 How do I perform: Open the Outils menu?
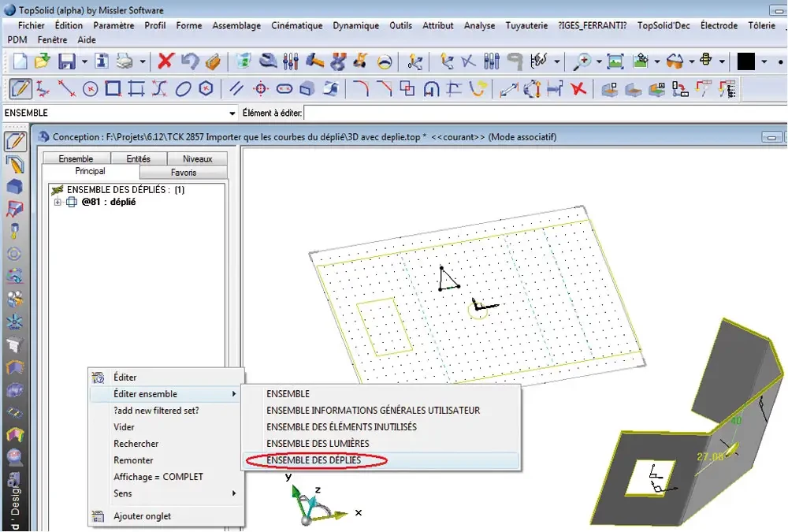coord(400,25)
